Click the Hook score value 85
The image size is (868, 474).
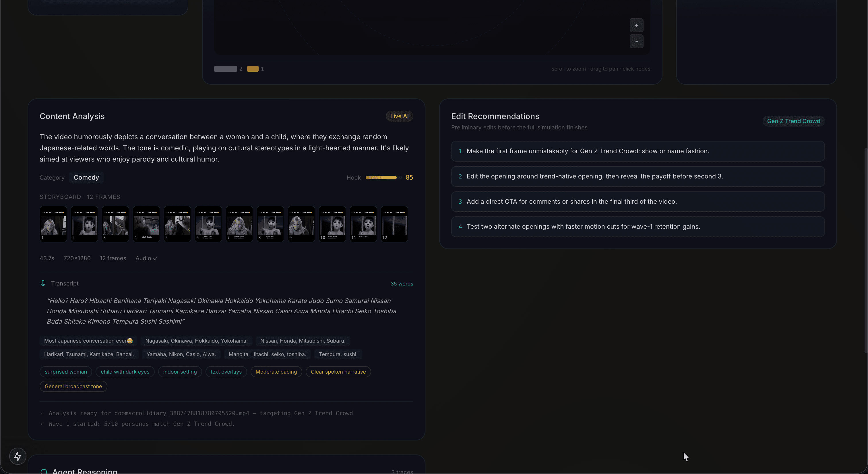409,178
